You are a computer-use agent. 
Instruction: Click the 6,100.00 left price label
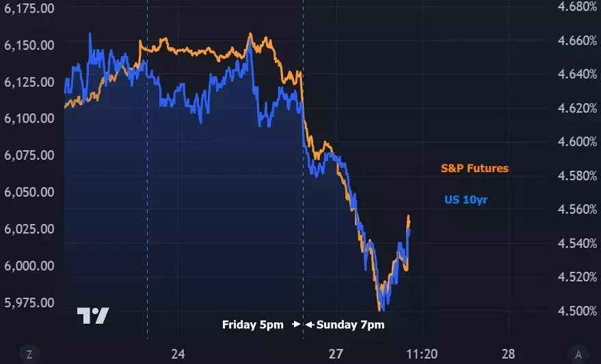pos(29,118)
